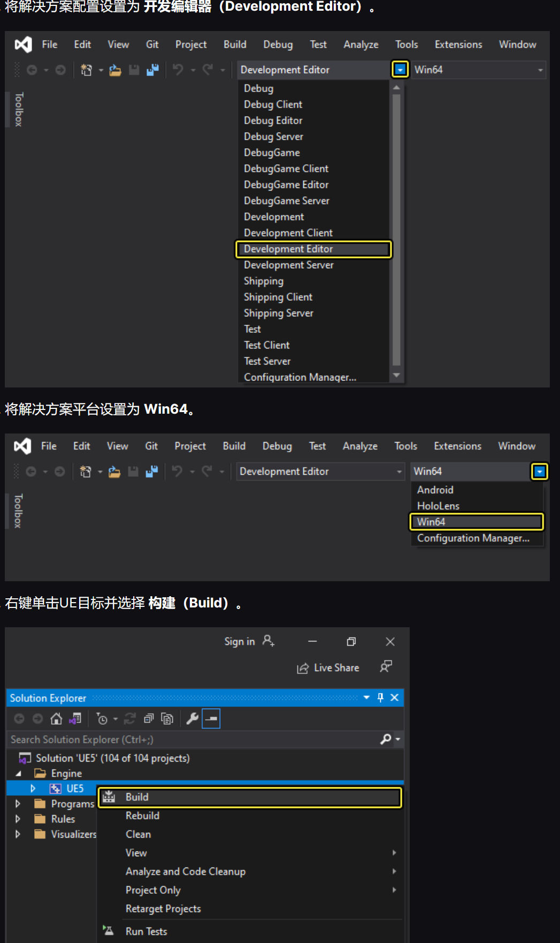This screenshot has width=560, height=943.
Task: Focus the Search Solution Explorer field
Action: pos(194,739)
